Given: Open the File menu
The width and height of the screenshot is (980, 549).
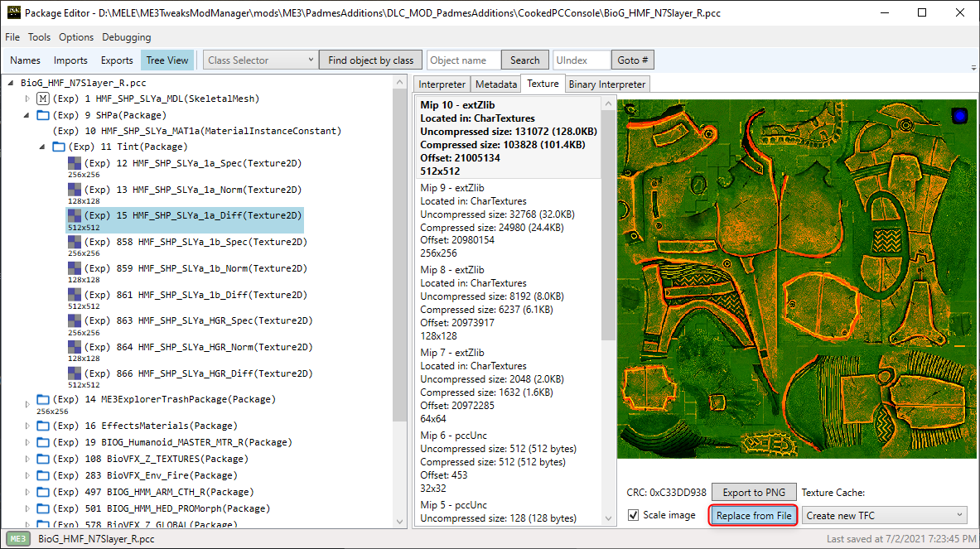Looking at the screenshot, I should coord(12,37).
